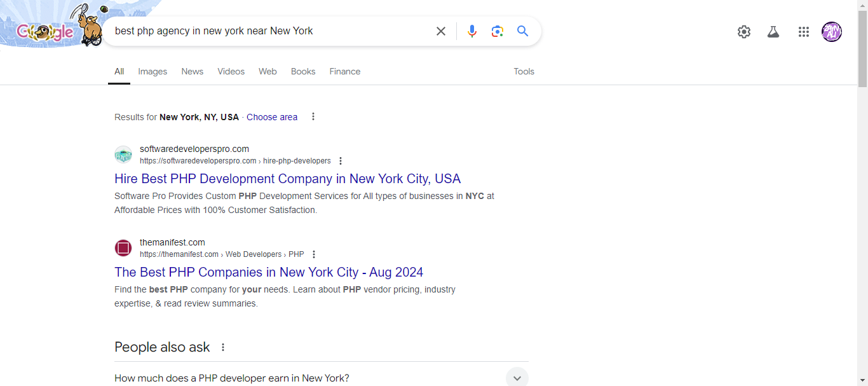The width and height of the screenshot is (868, 386).
Task: Open Google Lens image search
Action: (x=497, y=31)
